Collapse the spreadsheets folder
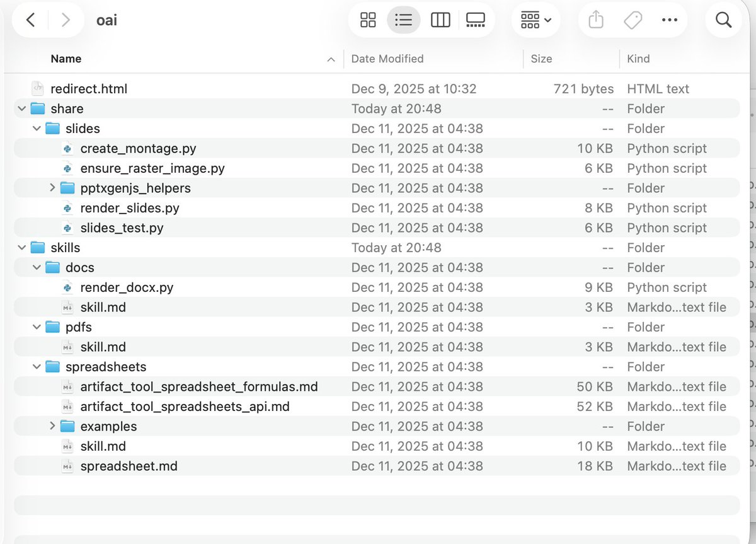This screenshot has height=544, width=756. pyautogui.click(x=37, y=367)
